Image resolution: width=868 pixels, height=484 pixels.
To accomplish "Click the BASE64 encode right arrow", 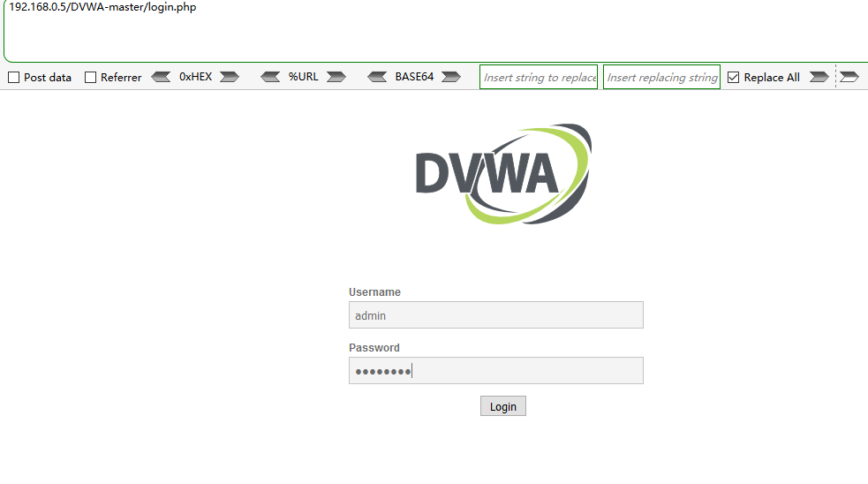I will coord(451,77).
